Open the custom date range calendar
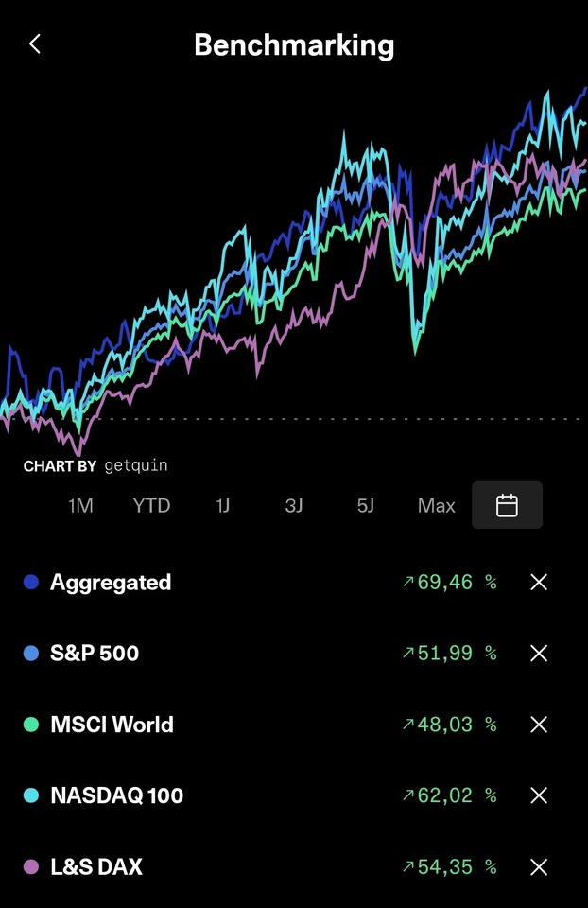 tap(507, 505)
